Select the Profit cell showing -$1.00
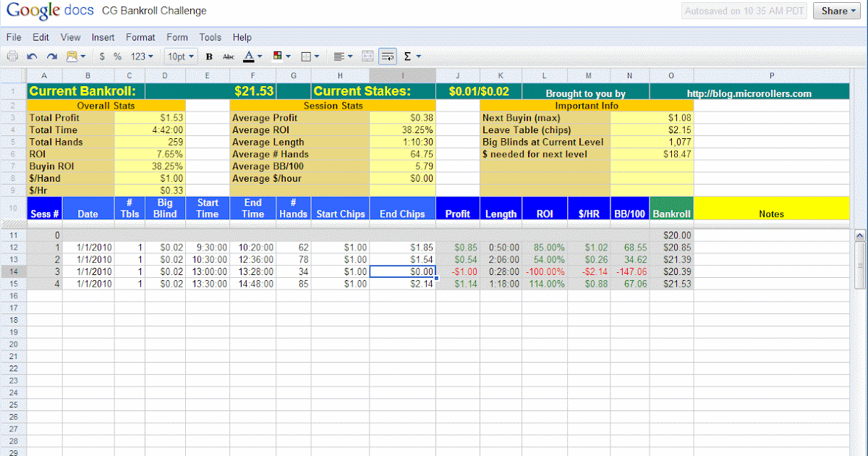Viewport: 868px width, 456px height. [458, 271]
